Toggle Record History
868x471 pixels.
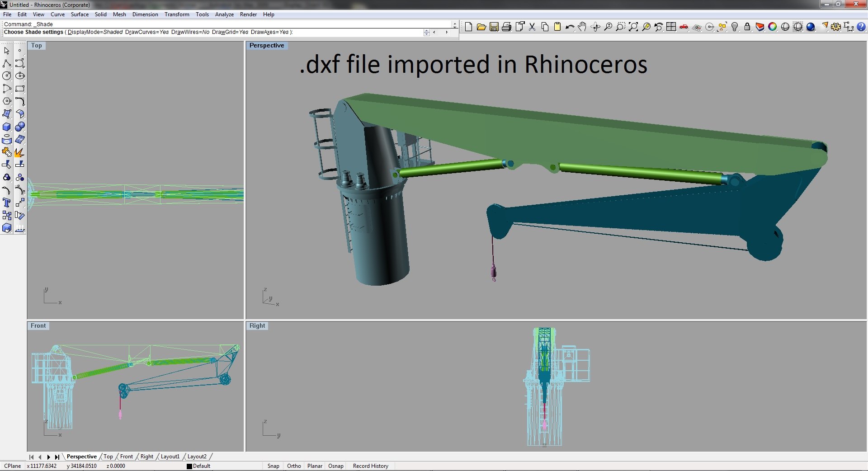[370, 466]
